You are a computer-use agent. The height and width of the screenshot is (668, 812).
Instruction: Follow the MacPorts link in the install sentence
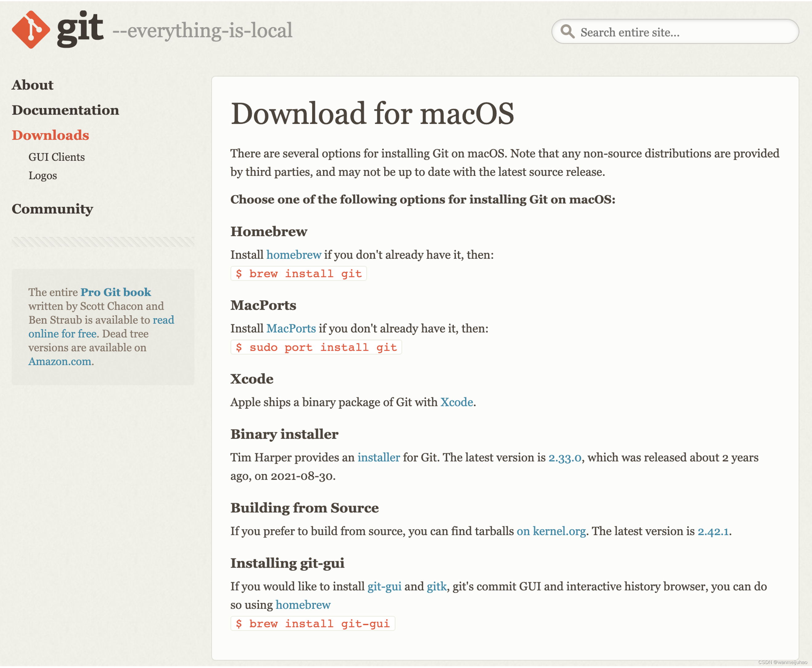click(291, 328)
